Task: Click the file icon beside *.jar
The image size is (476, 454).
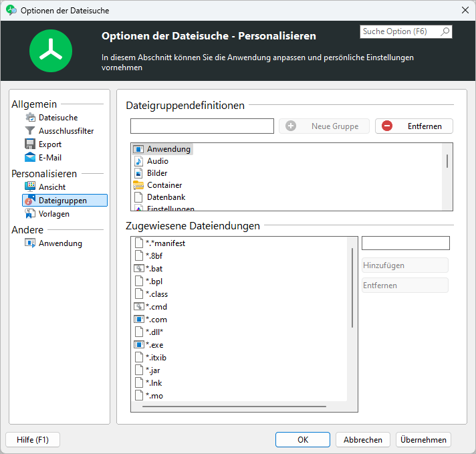Action: point(139,370)
